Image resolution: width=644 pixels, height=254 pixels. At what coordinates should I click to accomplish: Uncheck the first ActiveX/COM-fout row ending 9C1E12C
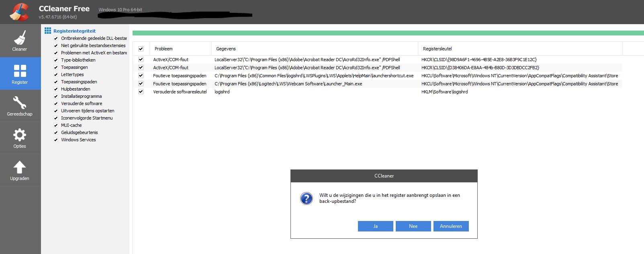pos(141,60)
